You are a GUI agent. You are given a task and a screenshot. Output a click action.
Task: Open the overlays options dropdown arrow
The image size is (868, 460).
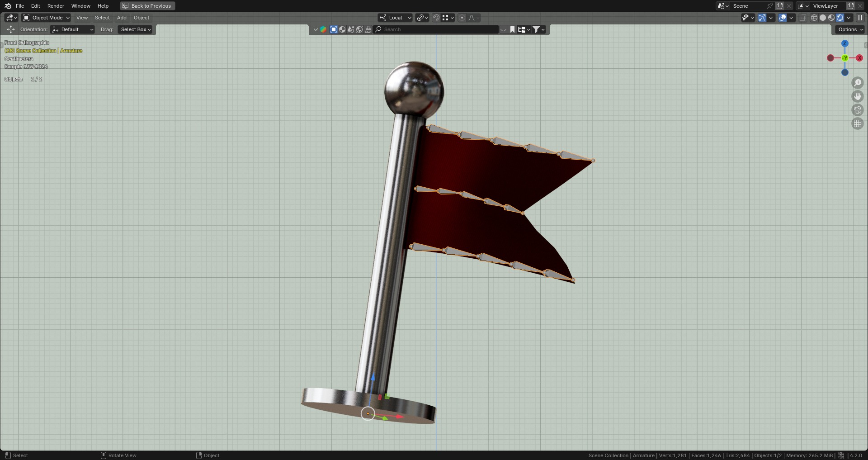[791, 18]
